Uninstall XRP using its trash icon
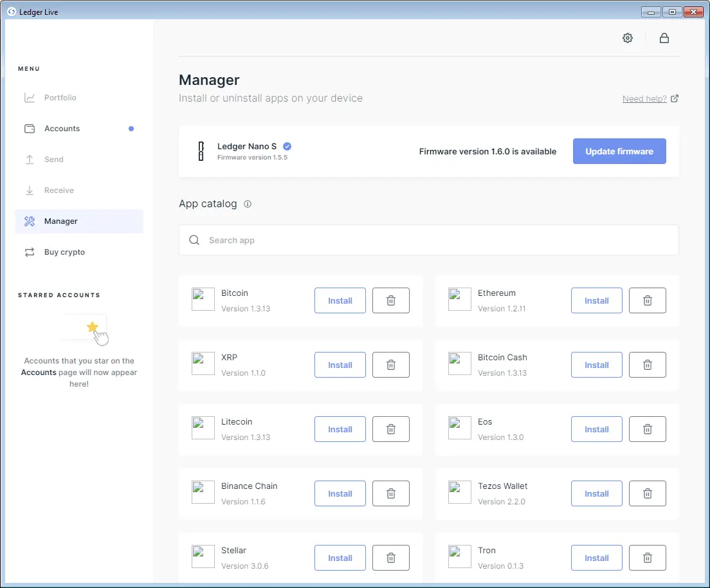 (391, 365)
